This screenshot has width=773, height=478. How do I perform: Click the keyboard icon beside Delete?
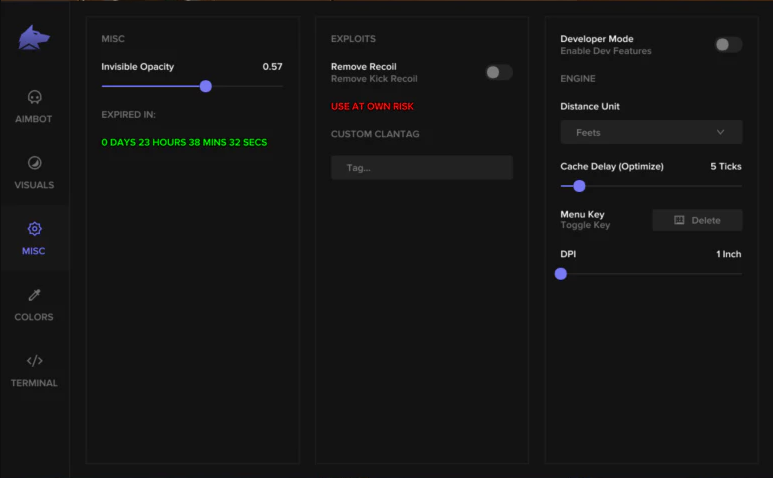click(x=679, y=220)
